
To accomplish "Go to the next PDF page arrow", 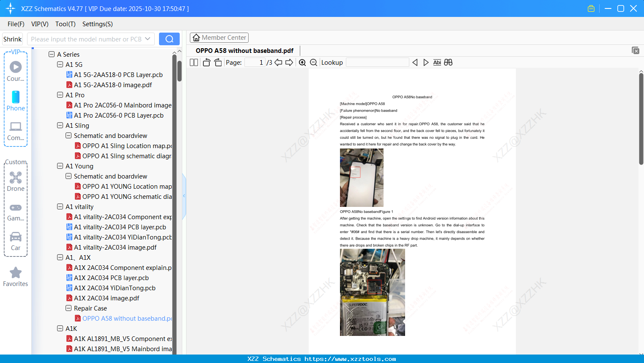I will (289, 63).
